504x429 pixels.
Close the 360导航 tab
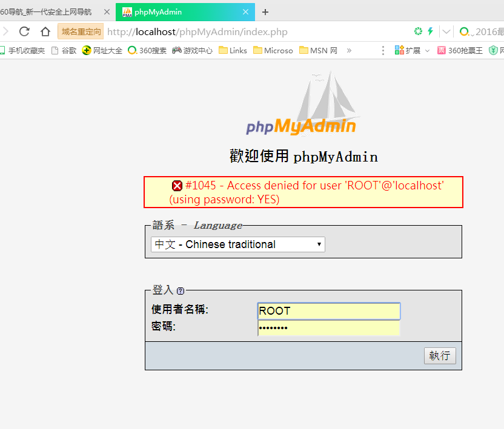107,12
